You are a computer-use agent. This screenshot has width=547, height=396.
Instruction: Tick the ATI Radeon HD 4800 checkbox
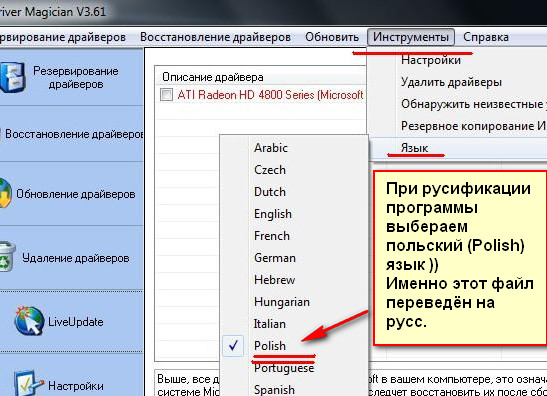tap(166, 94)
